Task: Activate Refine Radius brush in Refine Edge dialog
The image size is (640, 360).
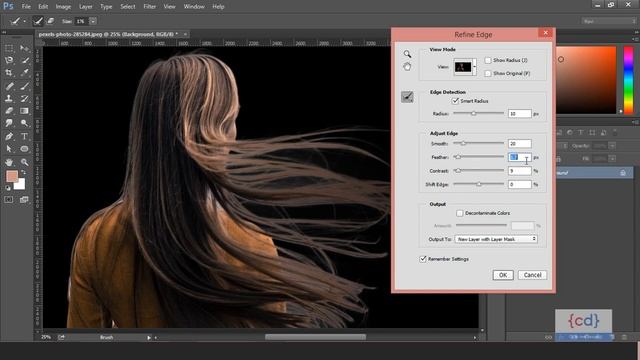Action: tap(407, 97)
